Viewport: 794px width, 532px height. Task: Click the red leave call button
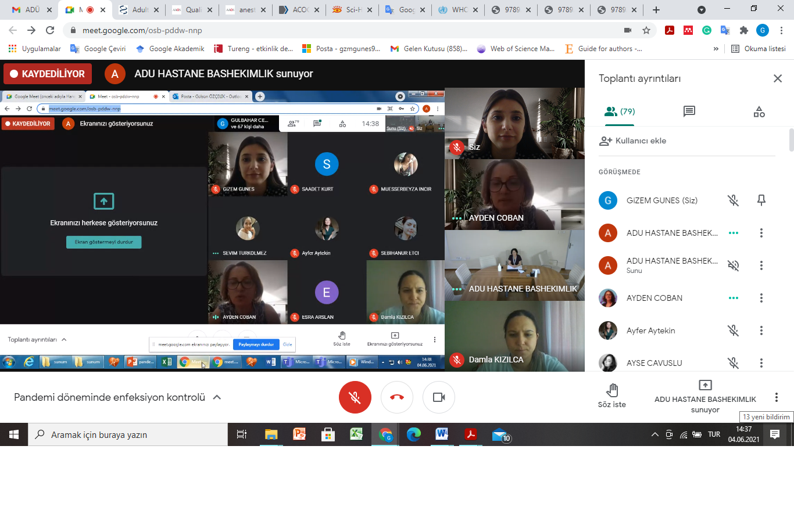coord(397,397)
